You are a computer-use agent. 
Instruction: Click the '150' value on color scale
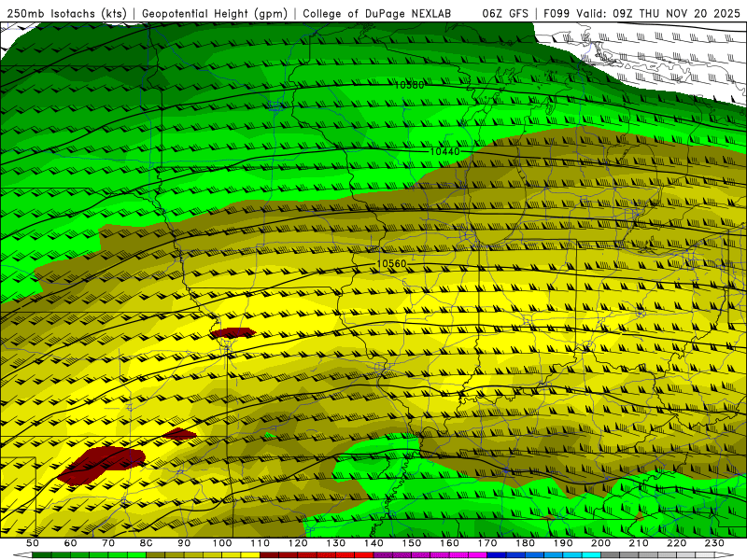click(x=412, y=543)
